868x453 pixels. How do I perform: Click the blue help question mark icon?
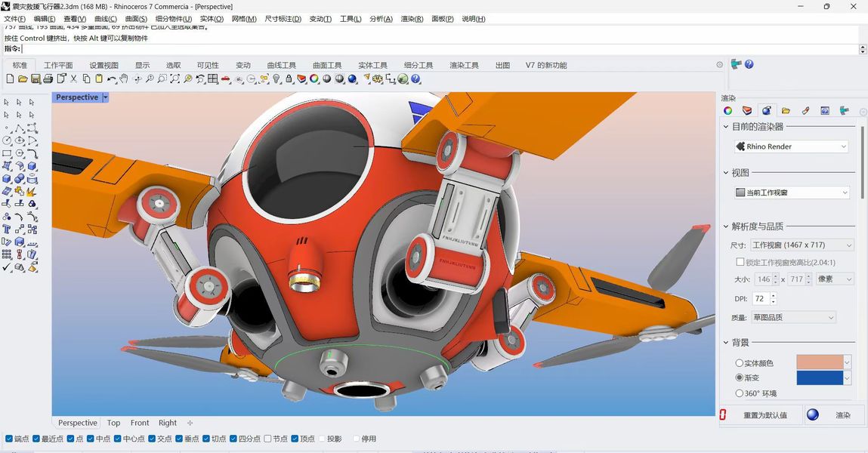pos(415,79)
